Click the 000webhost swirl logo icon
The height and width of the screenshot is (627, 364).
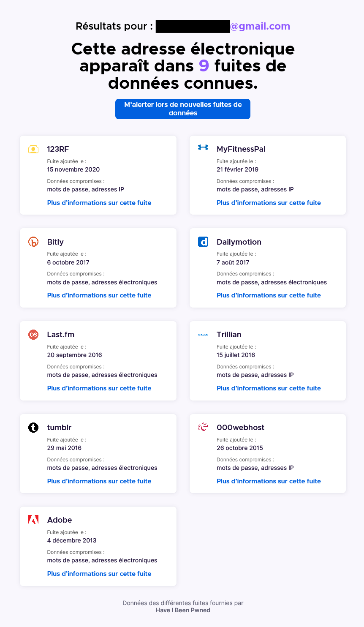click(x=203, y=427)
